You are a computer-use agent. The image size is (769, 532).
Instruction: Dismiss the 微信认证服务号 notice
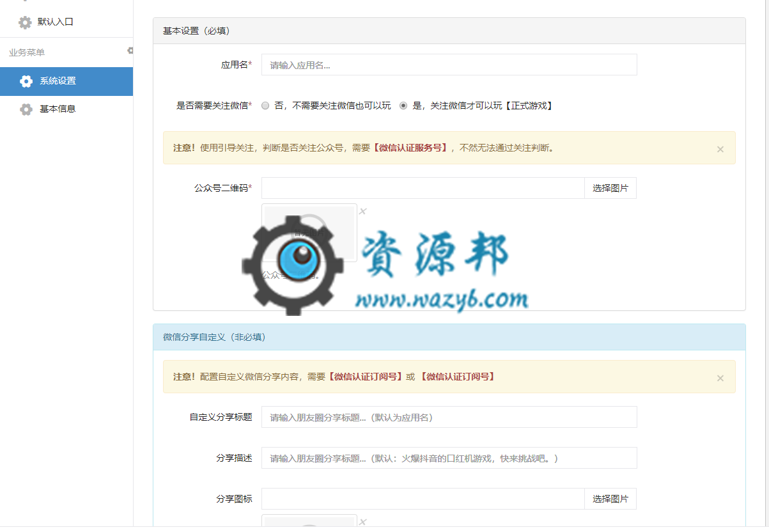click(x=720, y=149)
